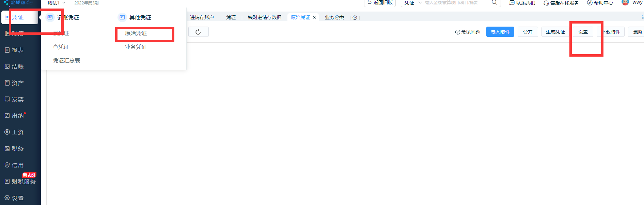The height and width of the screenshot is (205, 644).
Task: Close the 原始凭证 tab
Action: tap(314, 17)
